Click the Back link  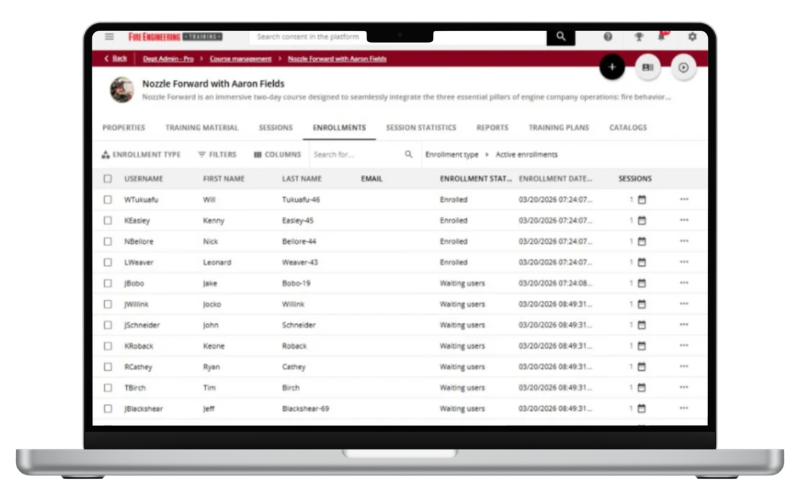pos(116,58)
